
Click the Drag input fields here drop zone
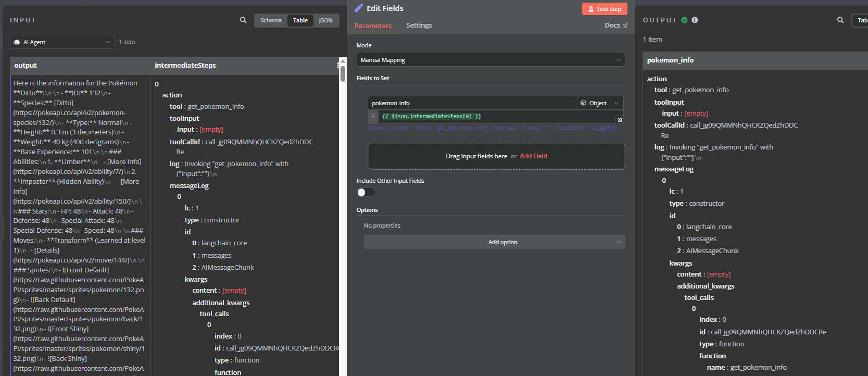click(496, 156)
